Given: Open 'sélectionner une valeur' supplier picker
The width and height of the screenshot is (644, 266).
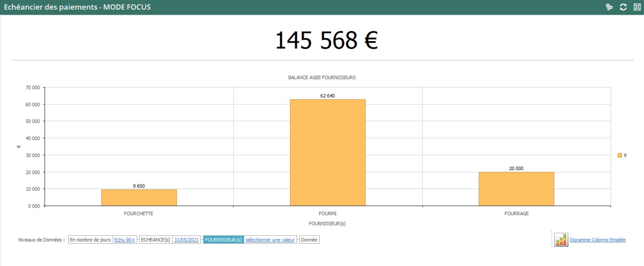Looking at the screenshot, I should coord(270,240).
